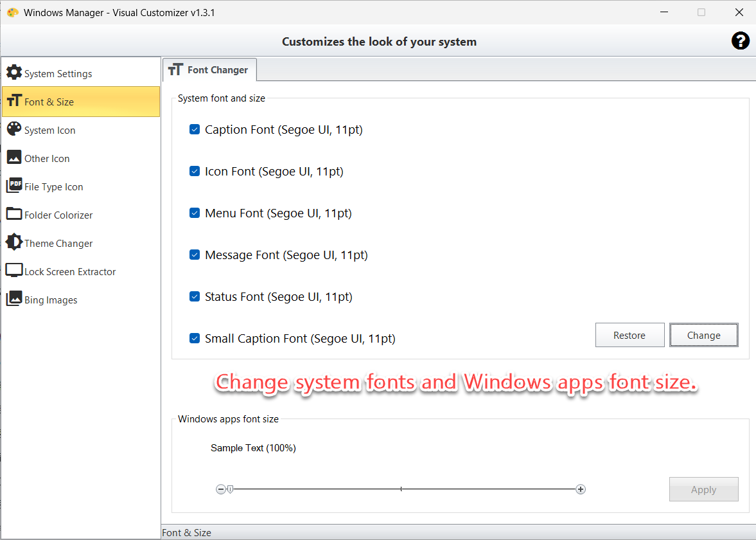
Task: Click the middle tick of font size slider
Action: click(401, 489)
